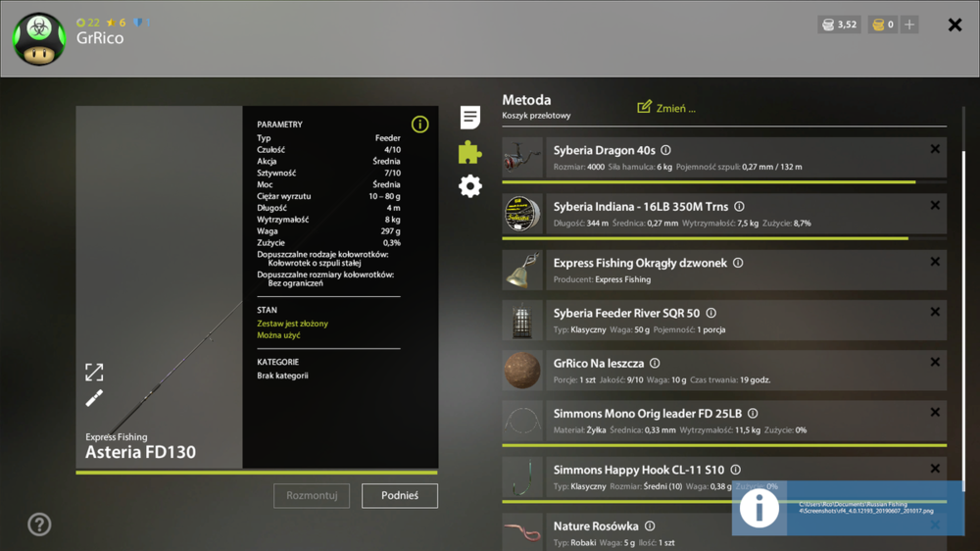
Task: Show info for Syberia Indiana line
Action: point(739,207)
